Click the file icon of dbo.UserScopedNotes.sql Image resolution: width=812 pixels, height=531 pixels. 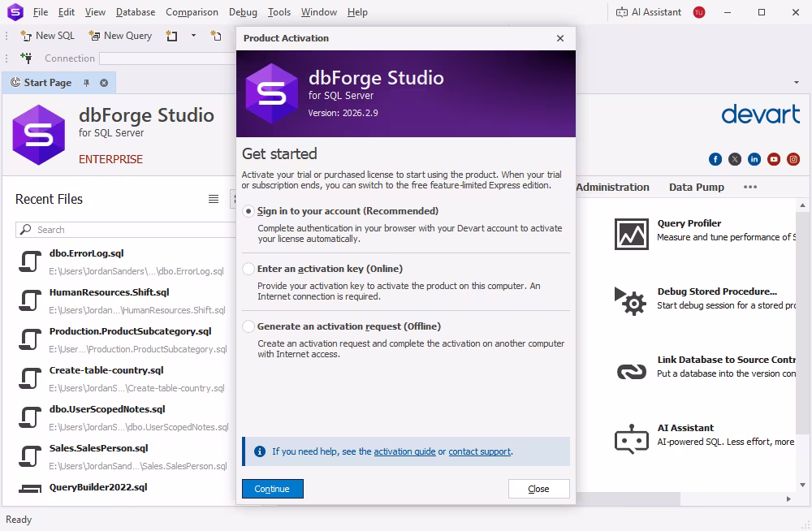pyautogui.click(x=30, y=417)
